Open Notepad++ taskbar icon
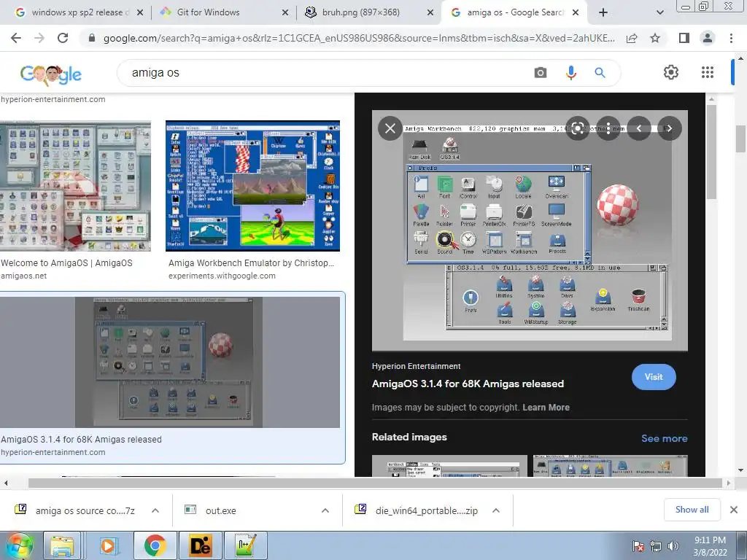The width and height of the screenshot is (747, 560). pos(245,545)
